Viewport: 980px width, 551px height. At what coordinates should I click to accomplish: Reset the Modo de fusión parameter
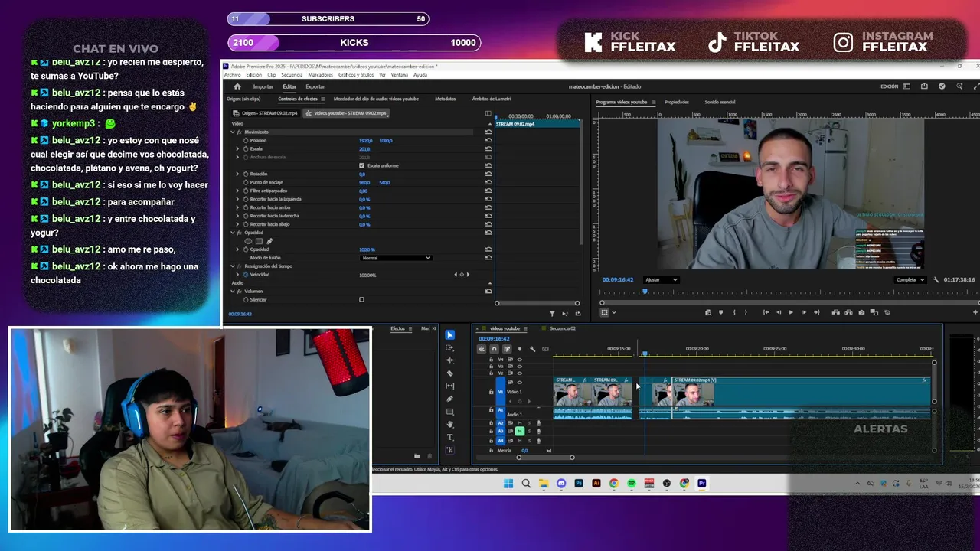[x=488, y=258]
